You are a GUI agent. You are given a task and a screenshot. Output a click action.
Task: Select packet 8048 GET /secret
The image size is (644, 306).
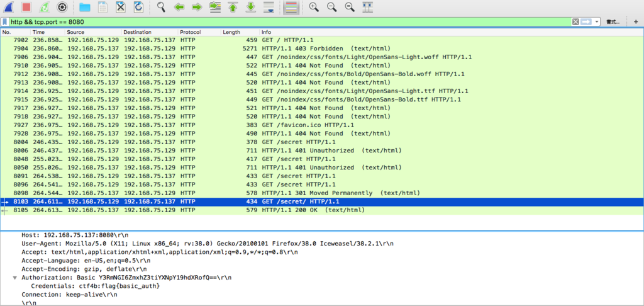point(321,159)
